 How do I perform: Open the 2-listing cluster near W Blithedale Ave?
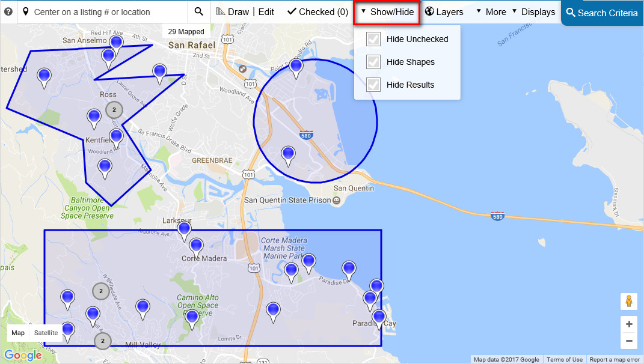[x=100, y=291]
